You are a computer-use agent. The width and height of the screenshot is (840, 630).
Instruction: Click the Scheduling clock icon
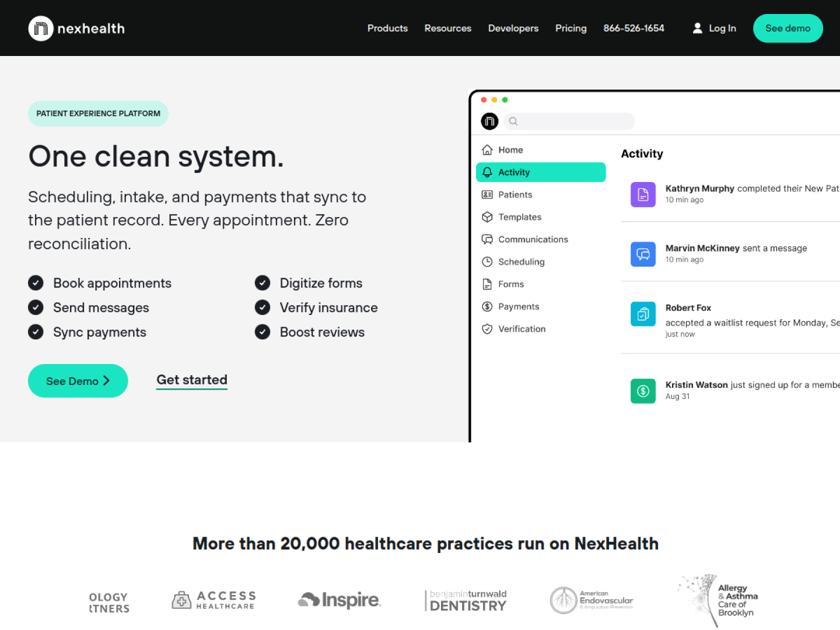click(x=487, y=262)
